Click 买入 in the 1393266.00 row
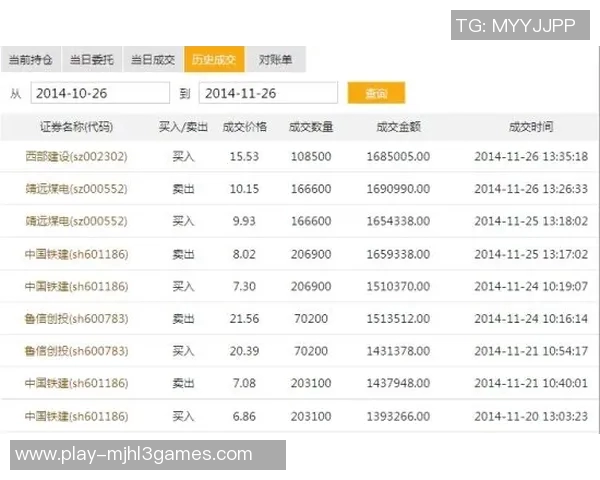 183,416
